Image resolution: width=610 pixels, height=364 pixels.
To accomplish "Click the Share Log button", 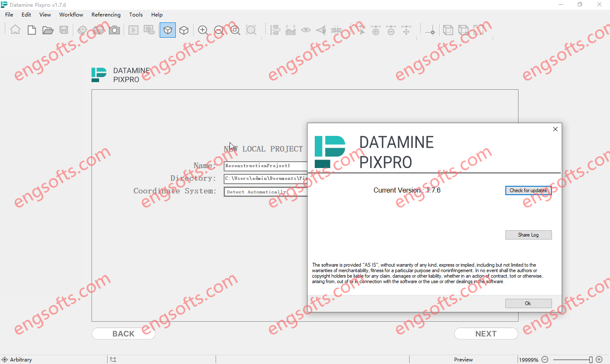I will [528, 235].
